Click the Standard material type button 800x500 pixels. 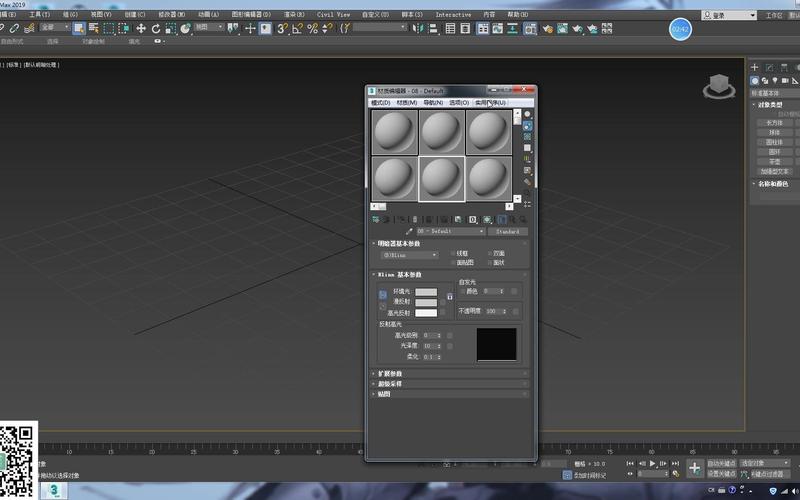tap(507, 231)
